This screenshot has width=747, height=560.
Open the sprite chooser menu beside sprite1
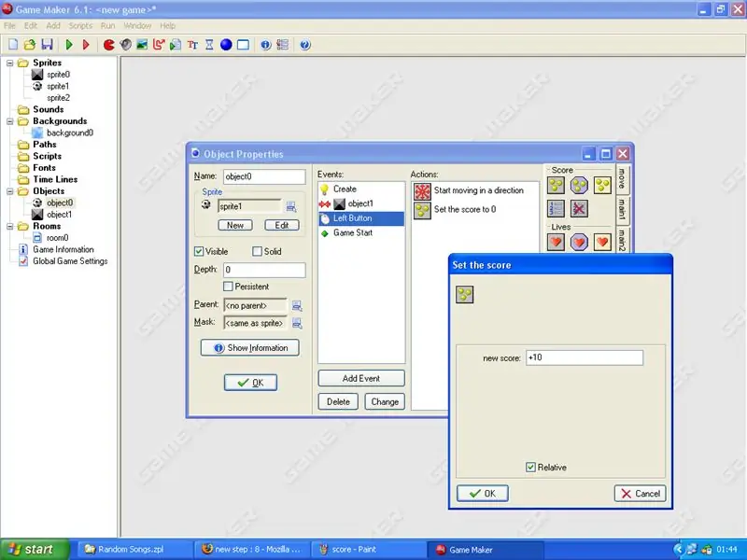pos(291,206)
